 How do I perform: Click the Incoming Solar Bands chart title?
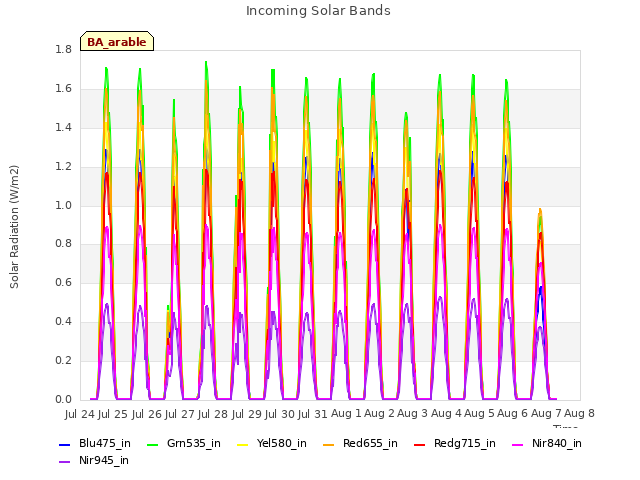point(318,11)
